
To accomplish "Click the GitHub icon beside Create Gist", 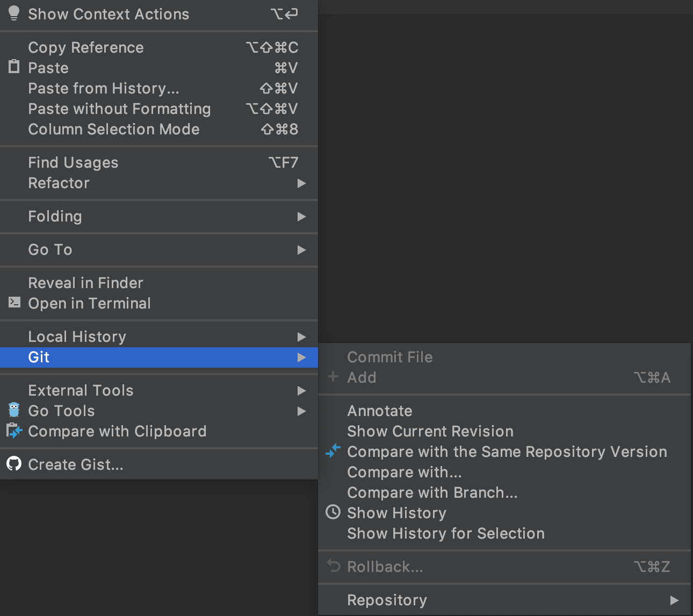I will click(x=14, y=463).
